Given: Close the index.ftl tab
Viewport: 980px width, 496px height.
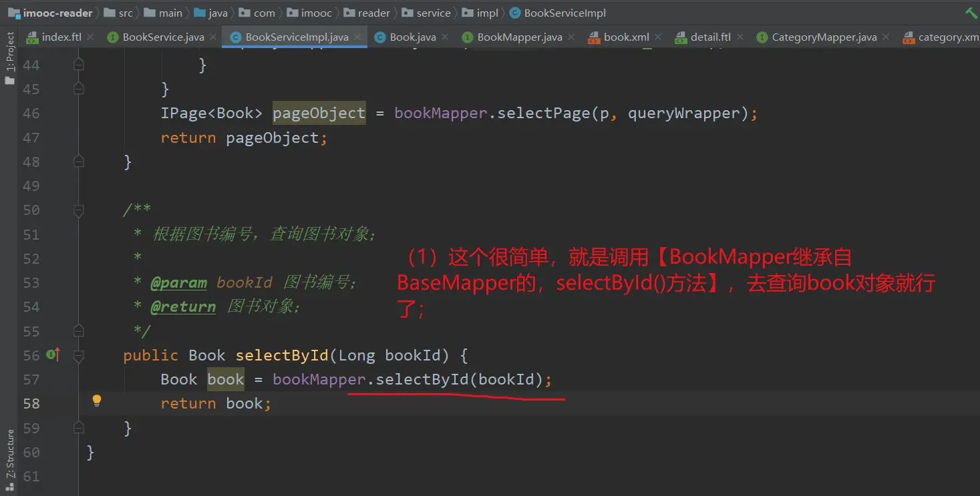Looking at the screenshot, I should 90,37.
